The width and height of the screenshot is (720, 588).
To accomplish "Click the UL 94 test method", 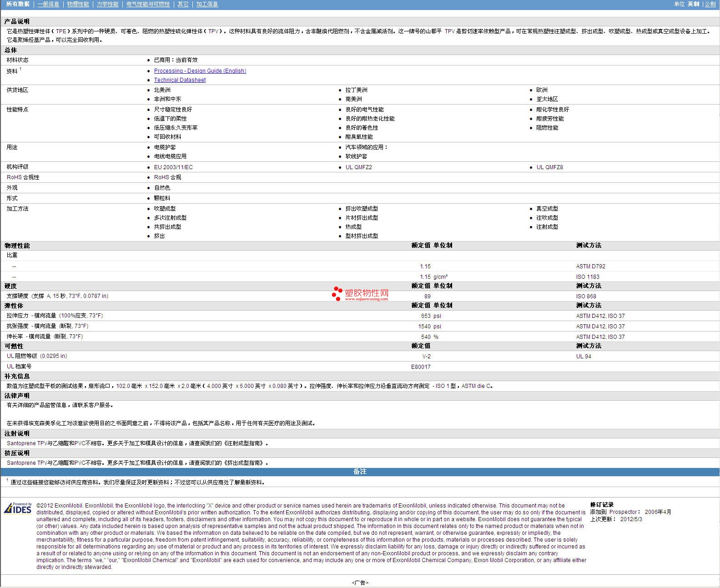I will (584, 356).
